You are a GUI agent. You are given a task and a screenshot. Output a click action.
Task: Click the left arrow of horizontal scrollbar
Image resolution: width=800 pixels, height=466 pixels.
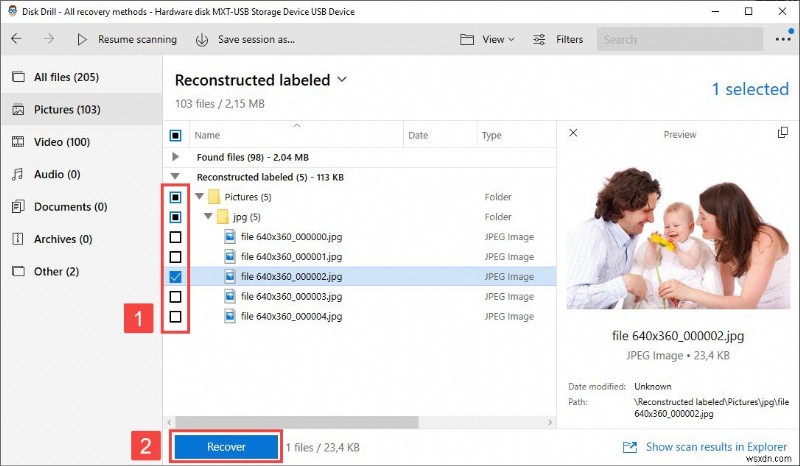169,422
